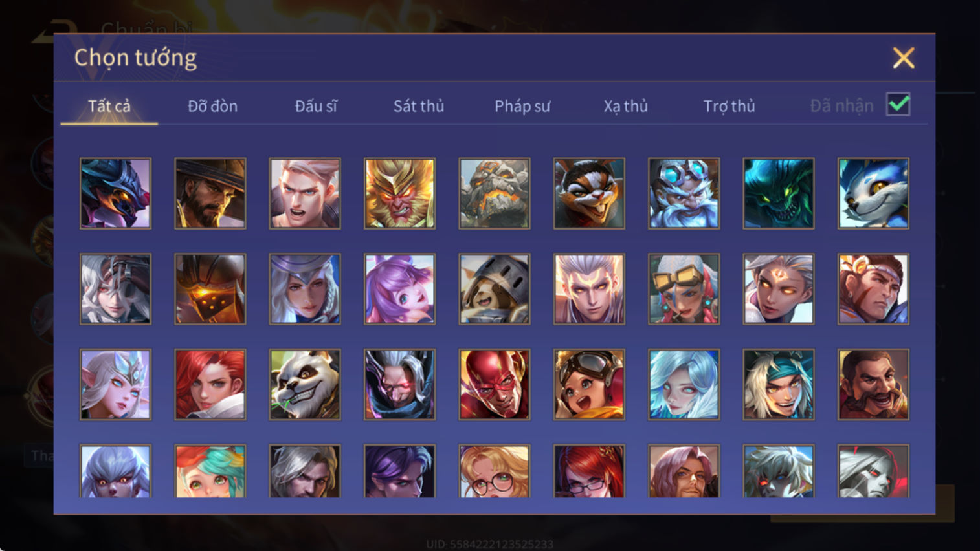This screenshot has width=980, height=551.
Task: Choose the red-suited Flash hero portrait
Action: coord(495,385)
